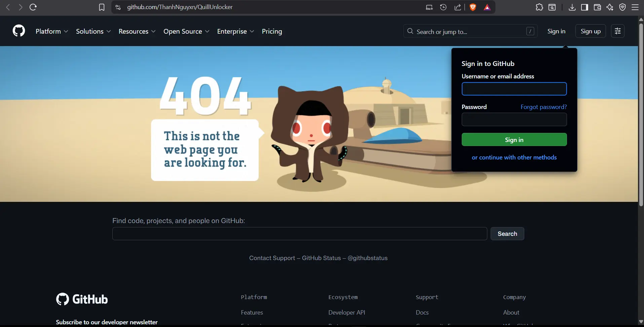This screenshot has height=327, width=644.
Task: Click the Search or jump to field
Action: 470,31
